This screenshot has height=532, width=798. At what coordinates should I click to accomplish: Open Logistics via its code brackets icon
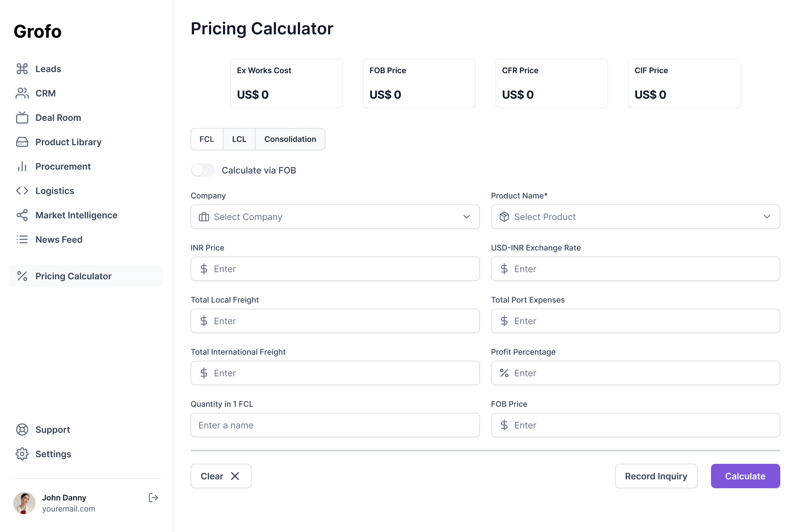22,191
